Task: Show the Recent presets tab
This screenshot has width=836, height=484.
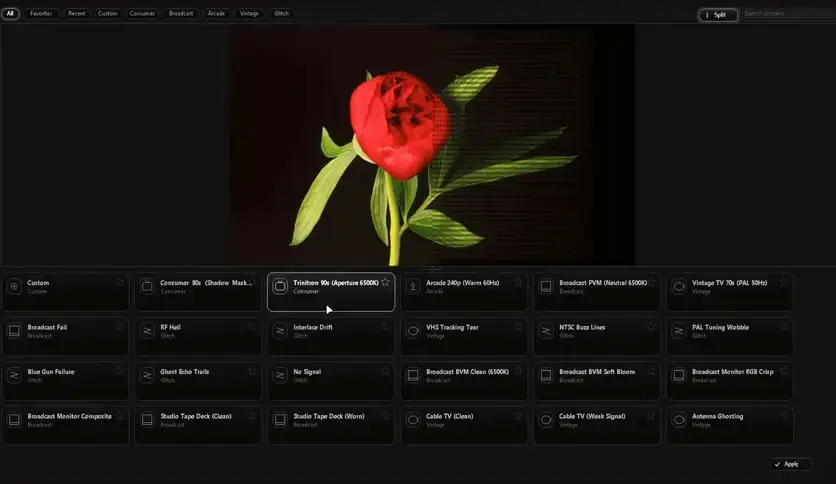Action: point(77,13)
